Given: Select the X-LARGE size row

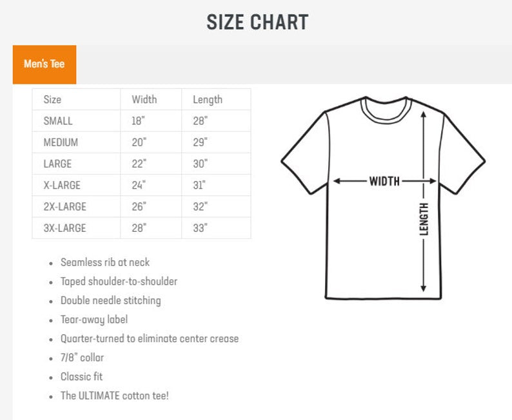Looking at the screenshot, I should pyautogui.click(x=141, y=186).
